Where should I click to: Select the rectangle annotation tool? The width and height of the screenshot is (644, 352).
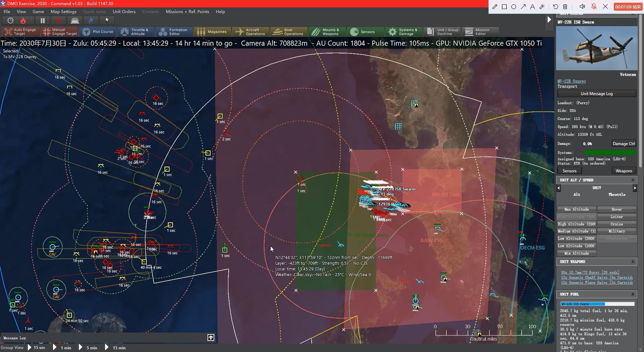tap(504, 7)
